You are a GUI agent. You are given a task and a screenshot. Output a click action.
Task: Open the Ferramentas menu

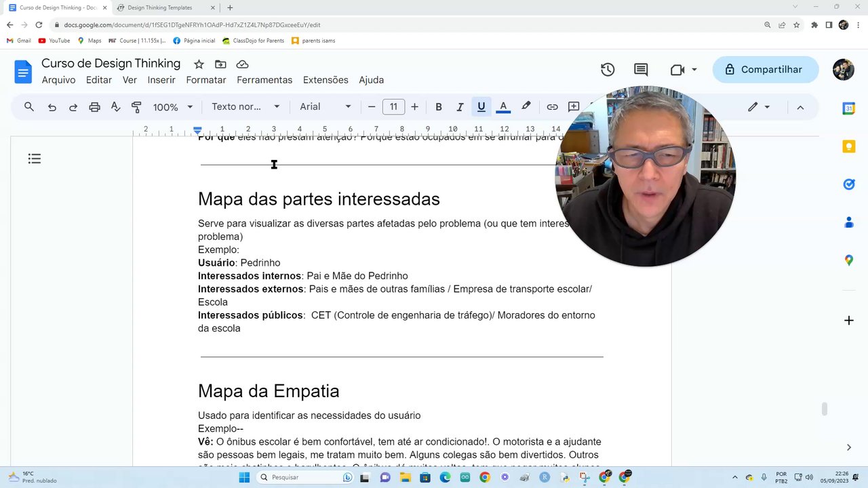tap(264, 80)
